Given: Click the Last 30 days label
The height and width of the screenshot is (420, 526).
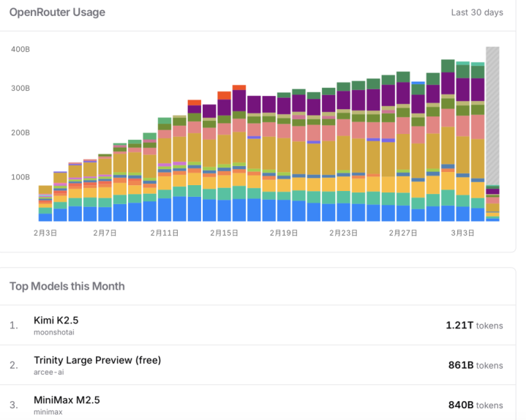Looking at the screenshot, I should pos(477,12).
